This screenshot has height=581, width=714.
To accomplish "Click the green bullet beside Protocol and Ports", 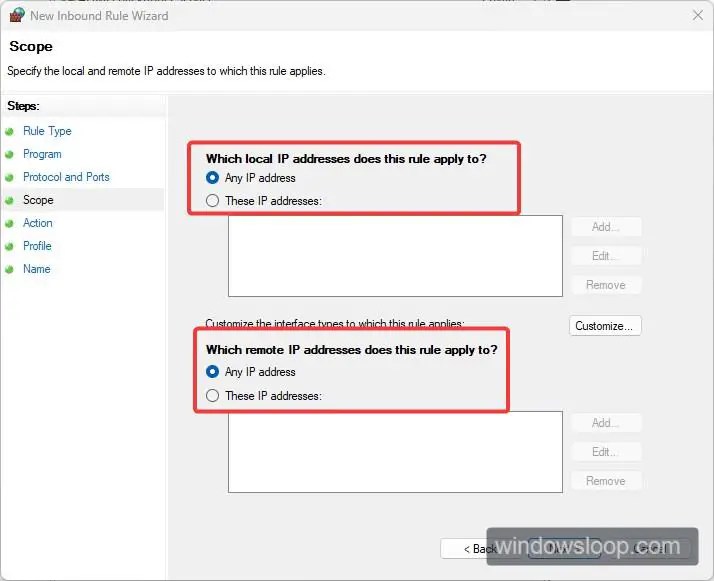I will [x=10, y=178].
